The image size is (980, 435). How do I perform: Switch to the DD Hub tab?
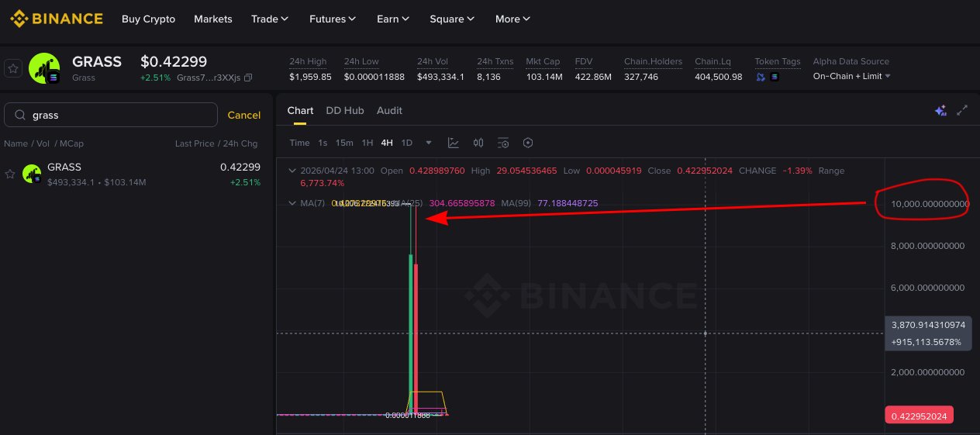coord(344,110)
